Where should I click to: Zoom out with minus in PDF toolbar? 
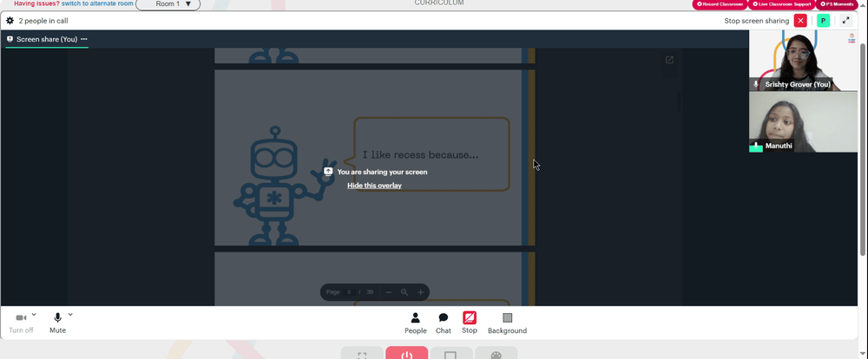(x=389, y=292)
